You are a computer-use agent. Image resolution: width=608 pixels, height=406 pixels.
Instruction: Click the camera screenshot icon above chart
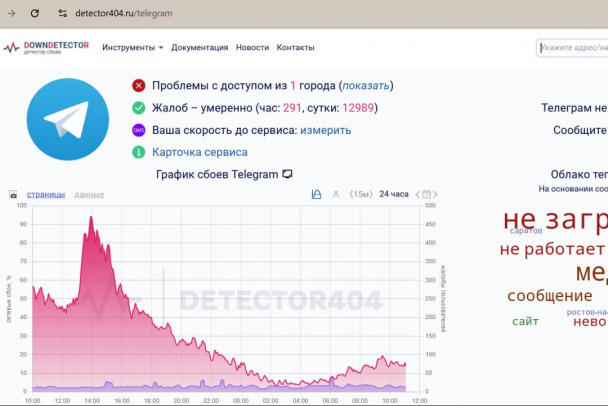[14, 194]
